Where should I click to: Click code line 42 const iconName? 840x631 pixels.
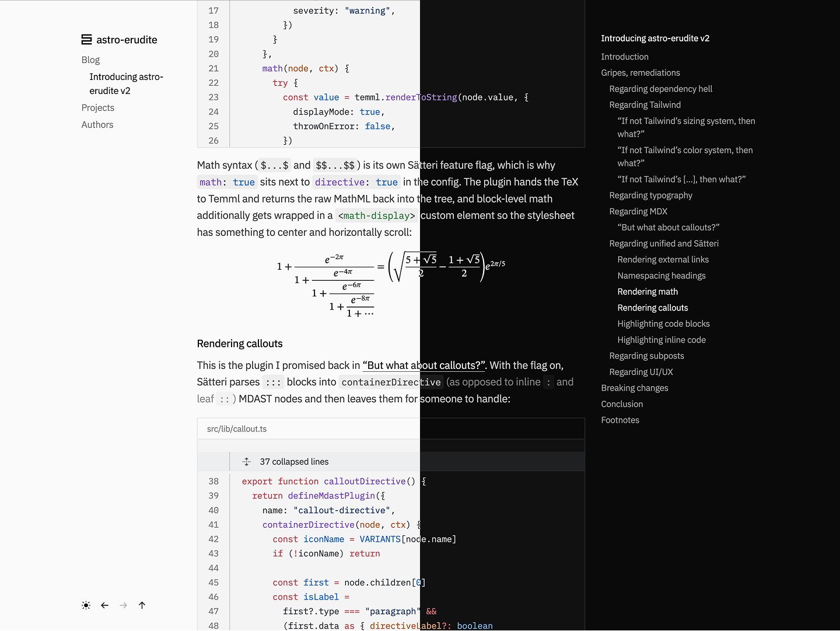point(364,539)
